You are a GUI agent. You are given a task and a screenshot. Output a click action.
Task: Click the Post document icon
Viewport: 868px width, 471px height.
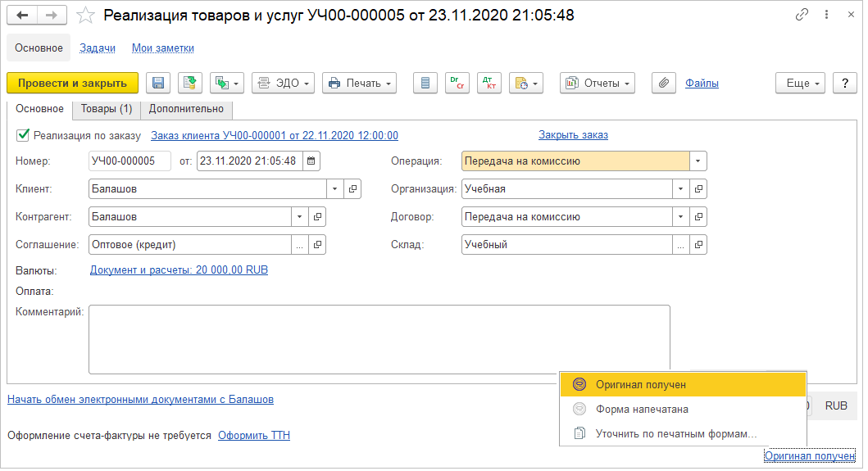190,83
